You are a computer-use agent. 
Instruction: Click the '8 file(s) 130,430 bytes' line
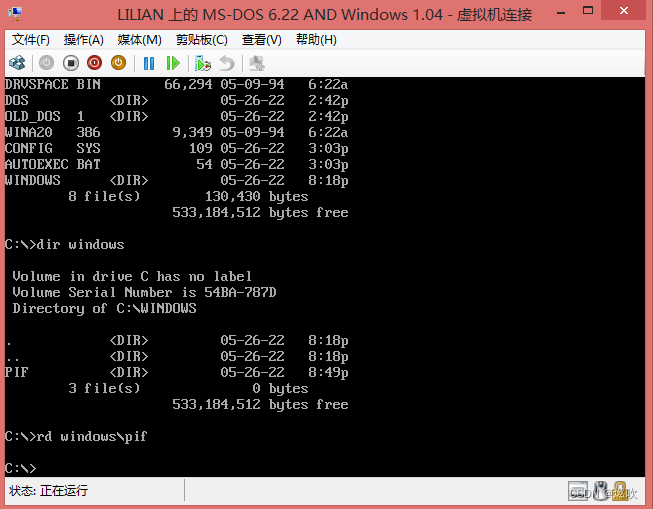point(188,197)
